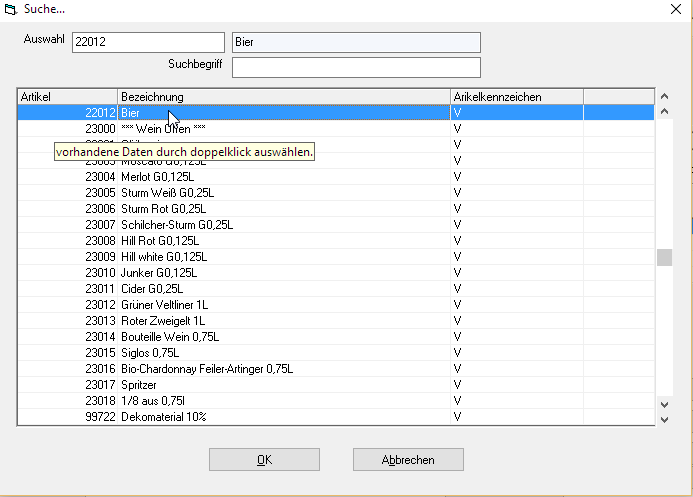Sort by the Bezeichnung column header

[284, 97]
